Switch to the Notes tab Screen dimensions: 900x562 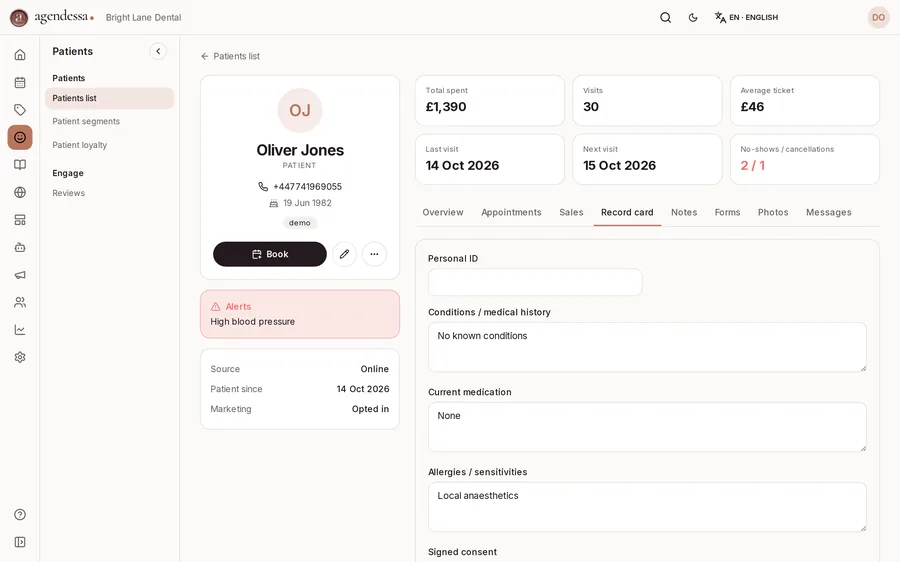click(684, 212)
